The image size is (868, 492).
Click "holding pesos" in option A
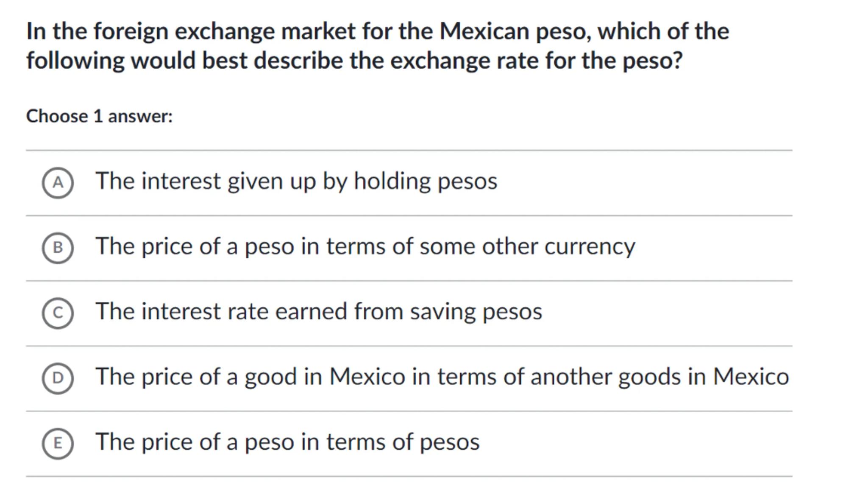point(425,182)
